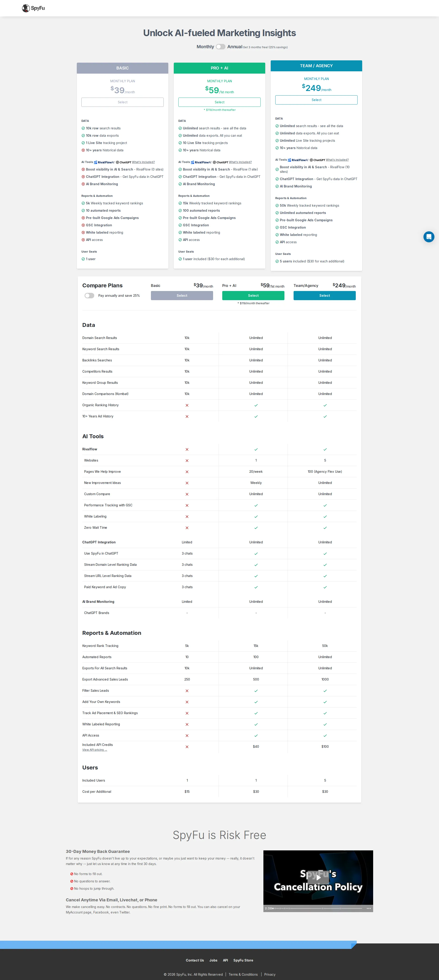The height and width of the screenshot is (980, 439).
Task: Open 'What's included?' in the Team / Agency card
Action: pyautogui.click(x=337, y=160)
